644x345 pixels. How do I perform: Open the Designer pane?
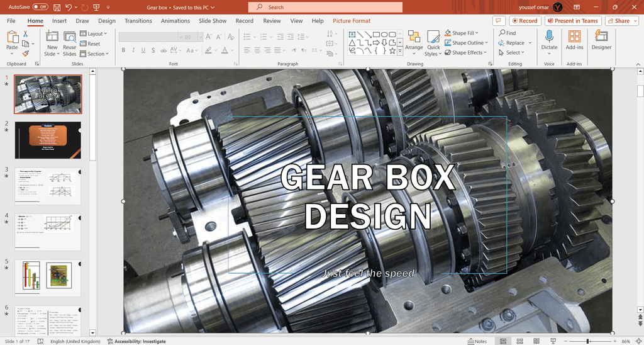[x=601, y=40]
